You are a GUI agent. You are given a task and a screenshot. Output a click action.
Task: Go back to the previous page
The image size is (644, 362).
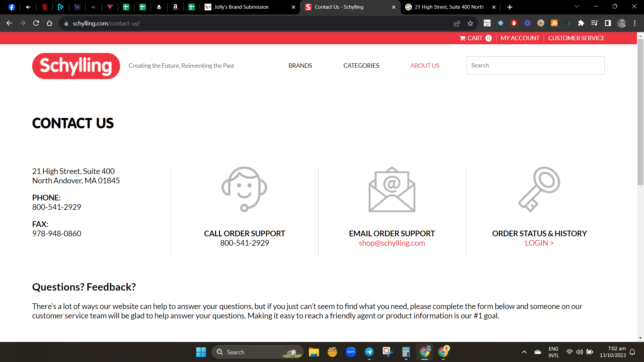pyautogui.click(x=9, y=23)
